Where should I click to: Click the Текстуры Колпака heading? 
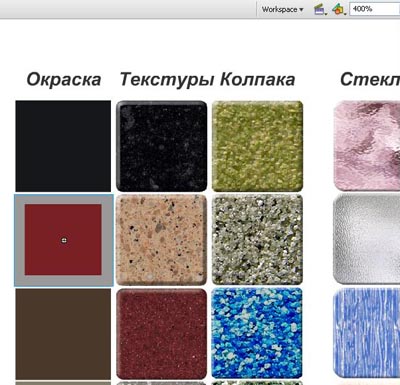pos(207,80)
